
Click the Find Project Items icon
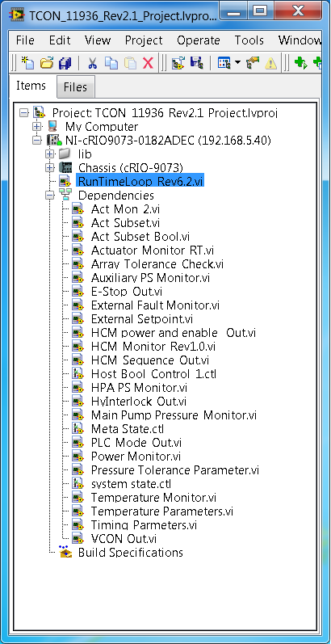click(x=252, y=63)
